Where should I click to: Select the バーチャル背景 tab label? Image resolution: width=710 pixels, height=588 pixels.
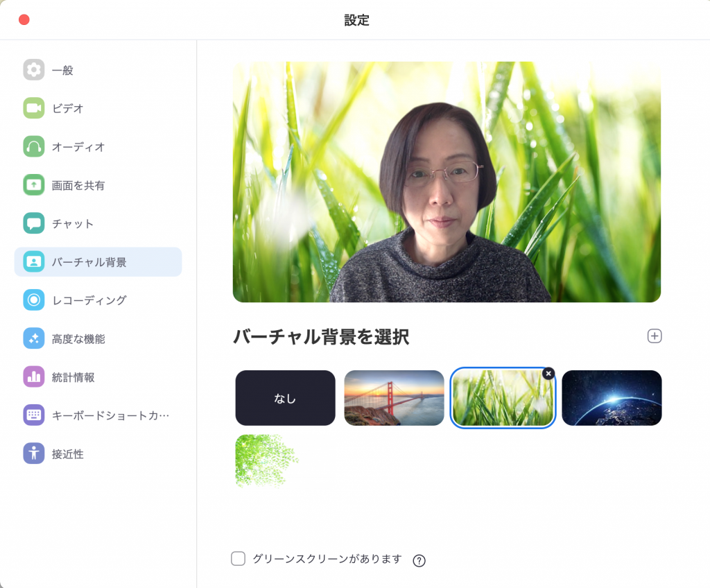[x=89, y=262]
